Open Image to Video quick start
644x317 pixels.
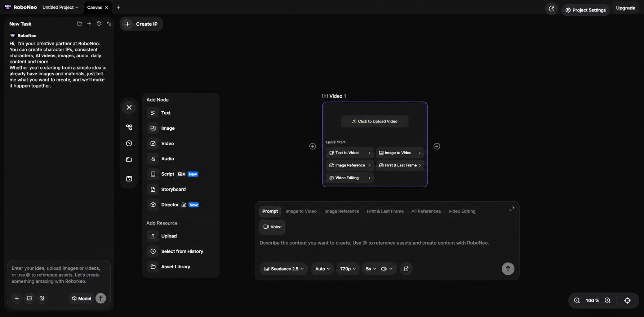pyautogui.click(x=400, y=153)
